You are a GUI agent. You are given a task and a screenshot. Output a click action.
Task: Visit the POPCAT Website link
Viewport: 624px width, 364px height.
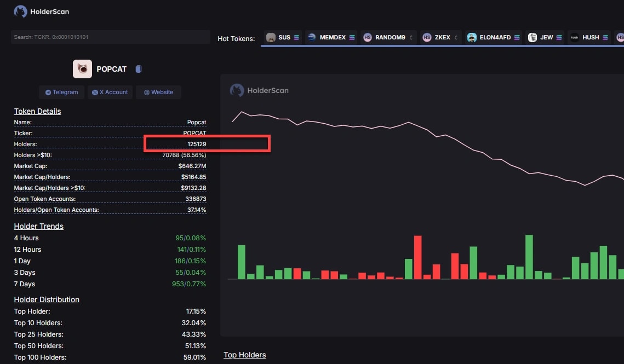click(x=158, y=92)
